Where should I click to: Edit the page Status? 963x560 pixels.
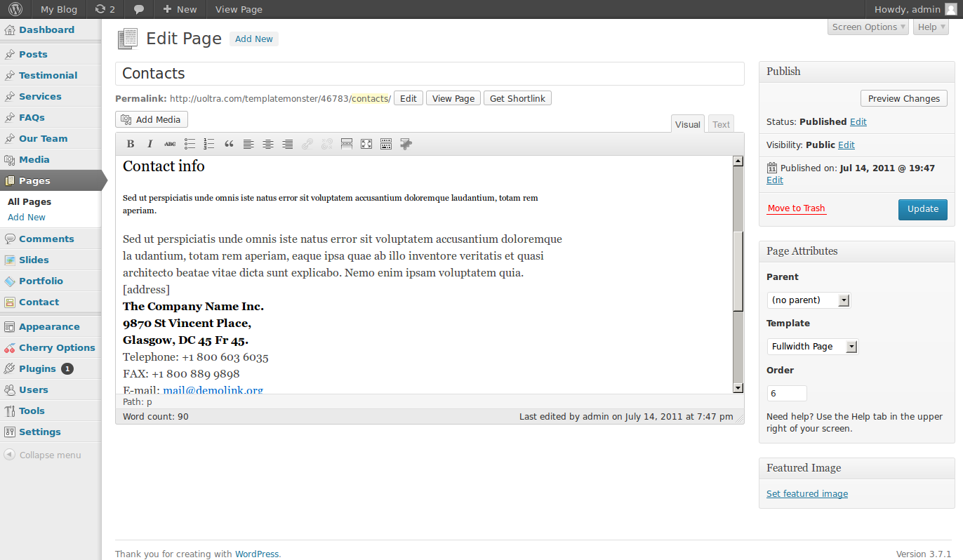coord(858,121)
